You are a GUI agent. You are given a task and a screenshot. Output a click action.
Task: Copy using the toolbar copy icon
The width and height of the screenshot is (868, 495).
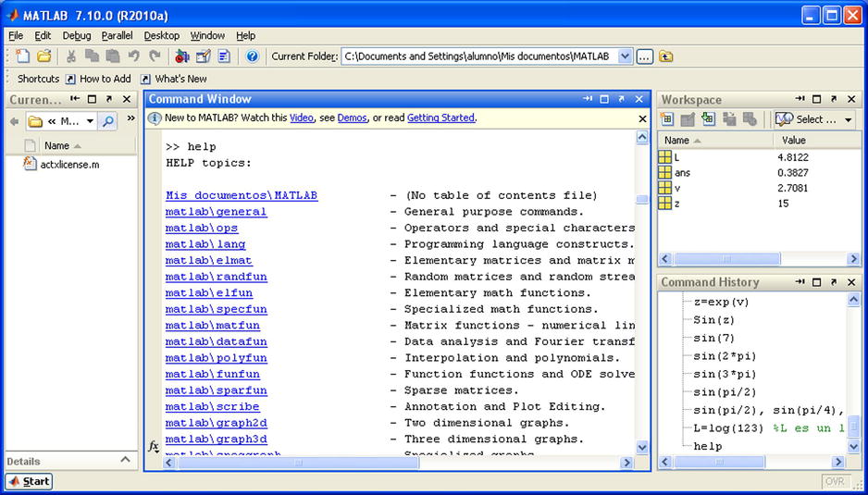92,56
